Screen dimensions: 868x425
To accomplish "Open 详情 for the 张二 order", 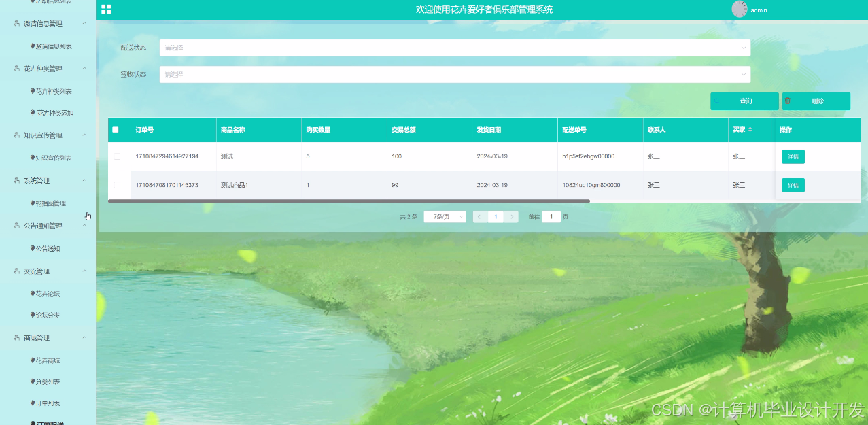I will click(793, 185).
